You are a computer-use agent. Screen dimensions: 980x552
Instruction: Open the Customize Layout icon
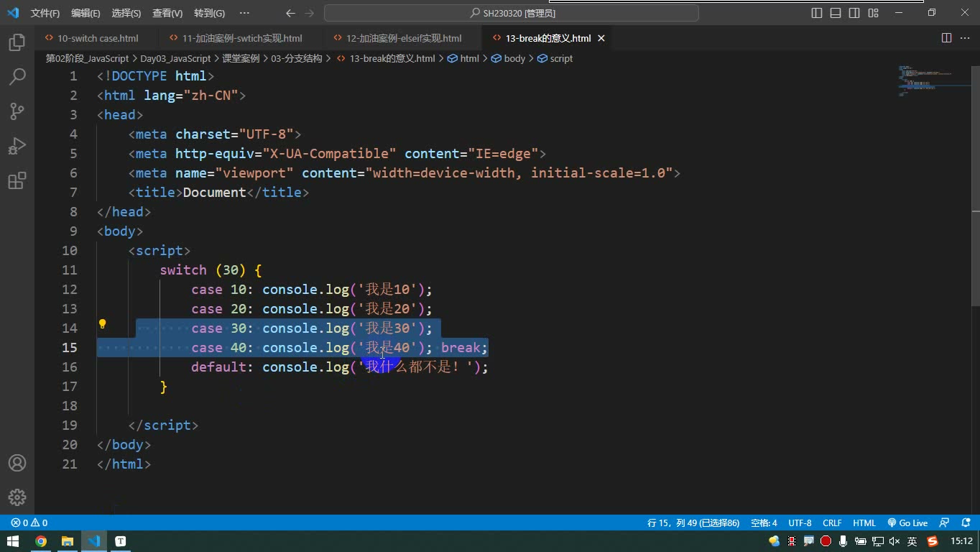click(873, 13)
